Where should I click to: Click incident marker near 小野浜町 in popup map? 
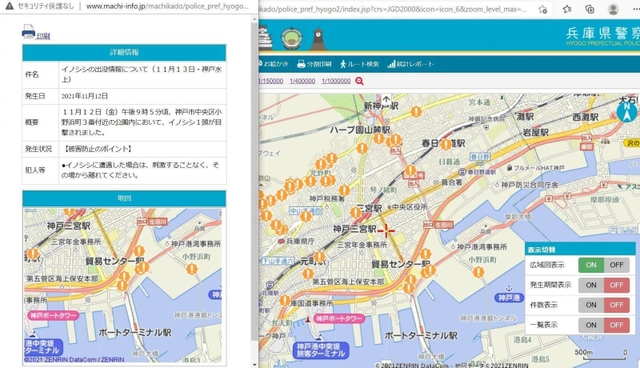[192, 269]
